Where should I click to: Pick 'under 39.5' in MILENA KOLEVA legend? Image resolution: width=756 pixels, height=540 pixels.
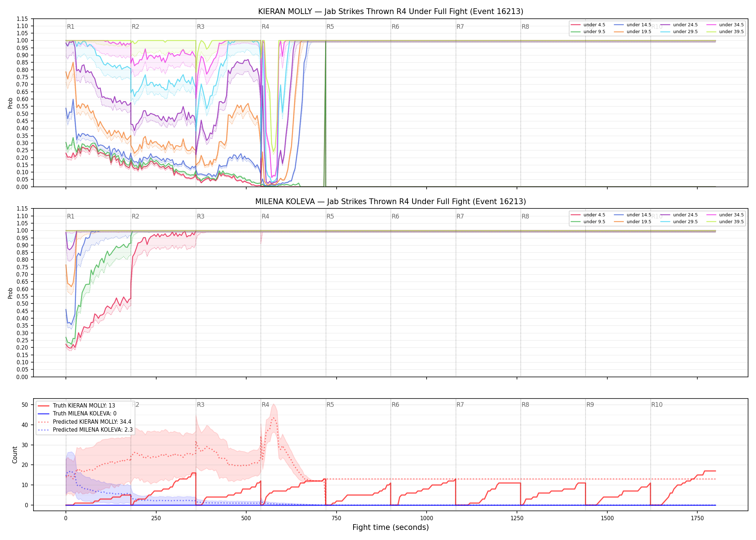pyautogui.click(x=725, y=222)
